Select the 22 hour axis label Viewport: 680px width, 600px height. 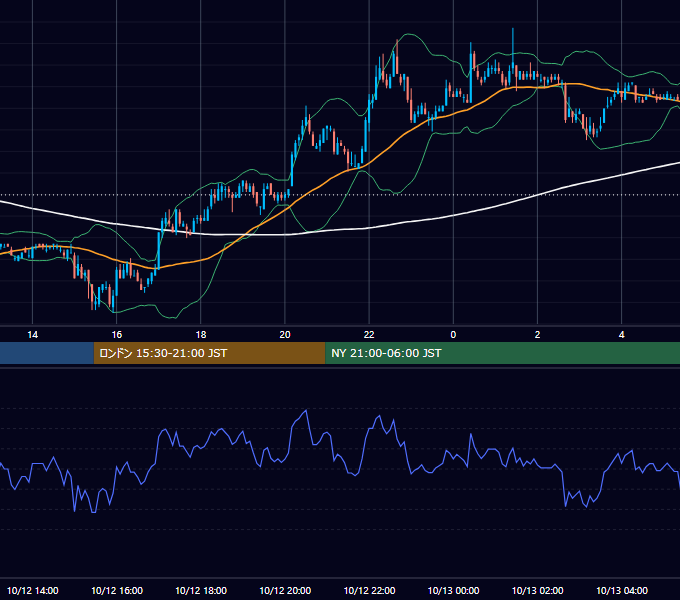[369, 335]
